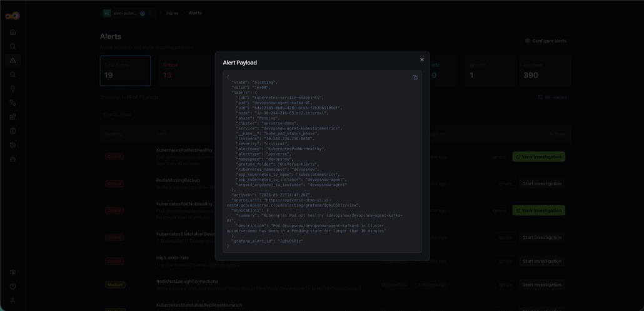Click the AL workspace avatar badge
Image resolution: width=644 pixels, height=311 pixels.
point(107,13)
